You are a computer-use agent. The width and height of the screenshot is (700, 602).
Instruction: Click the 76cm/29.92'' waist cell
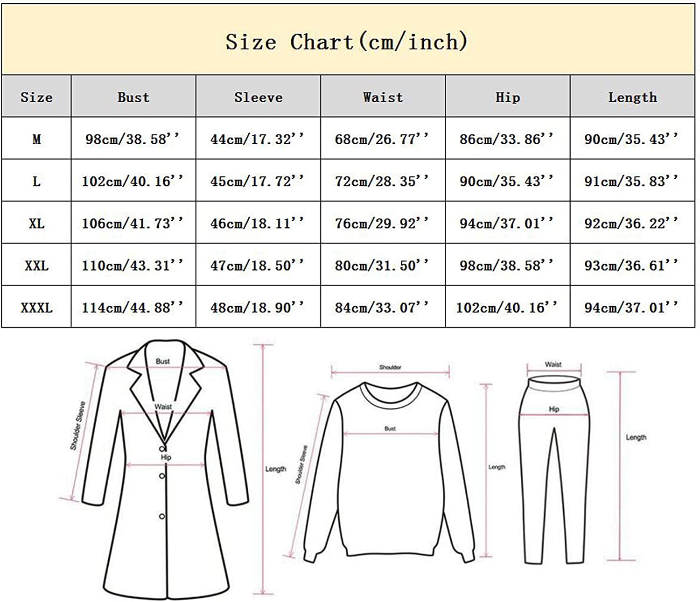click(382, 224)
